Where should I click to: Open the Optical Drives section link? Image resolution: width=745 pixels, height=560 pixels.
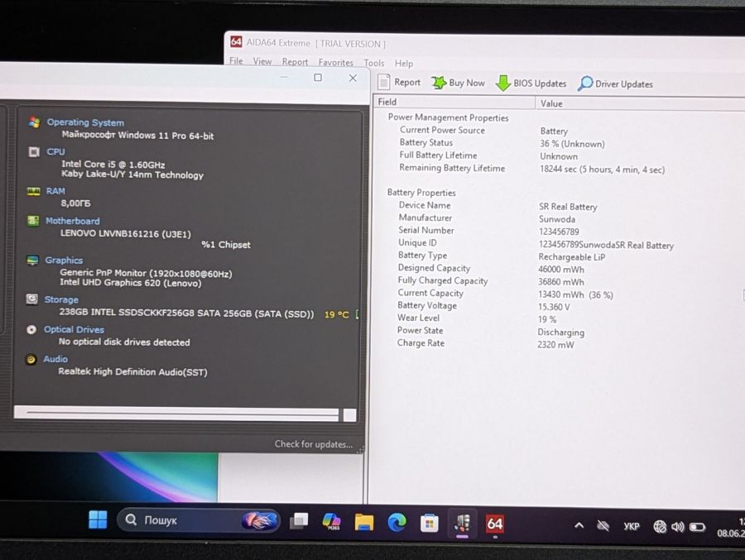(74, 330)
